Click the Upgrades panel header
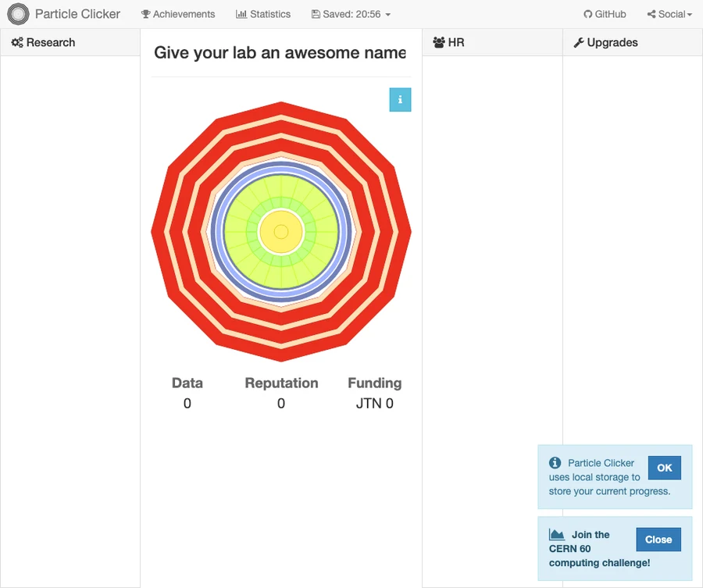The width and height of the screenshot is (703, 588). [633, 43]
